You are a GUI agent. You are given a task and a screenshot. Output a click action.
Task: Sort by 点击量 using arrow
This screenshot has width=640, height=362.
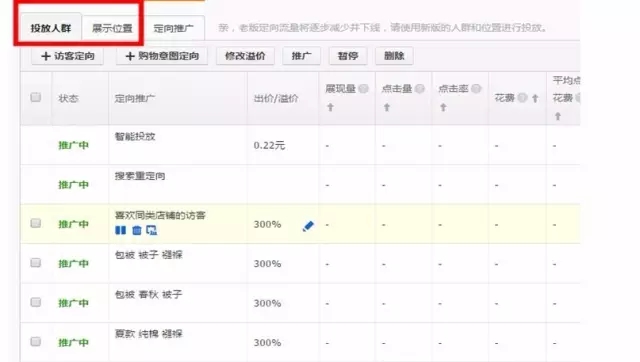(x=387, y=107)
